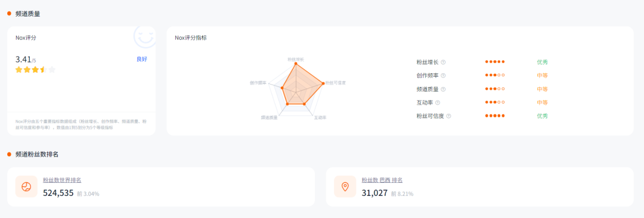The image size is (644, 218).
Task: Click the five-dot indicator for 粉丝可信度
Action: coord(495,116)
